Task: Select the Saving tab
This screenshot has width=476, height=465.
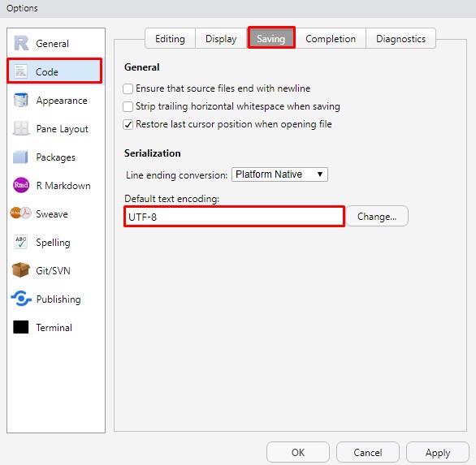Action: (x=271, y=38)
